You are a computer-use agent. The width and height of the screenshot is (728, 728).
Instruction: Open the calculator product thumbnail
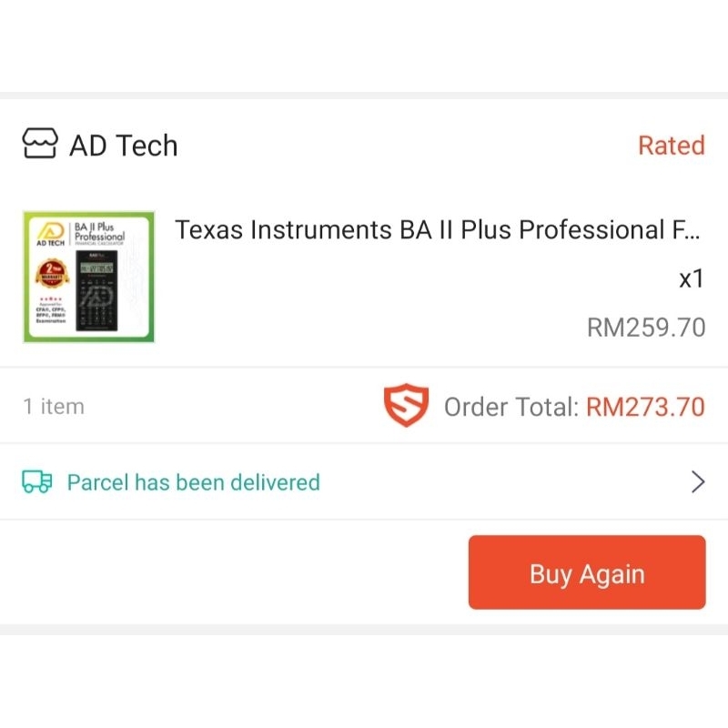(x=88, y=277)
